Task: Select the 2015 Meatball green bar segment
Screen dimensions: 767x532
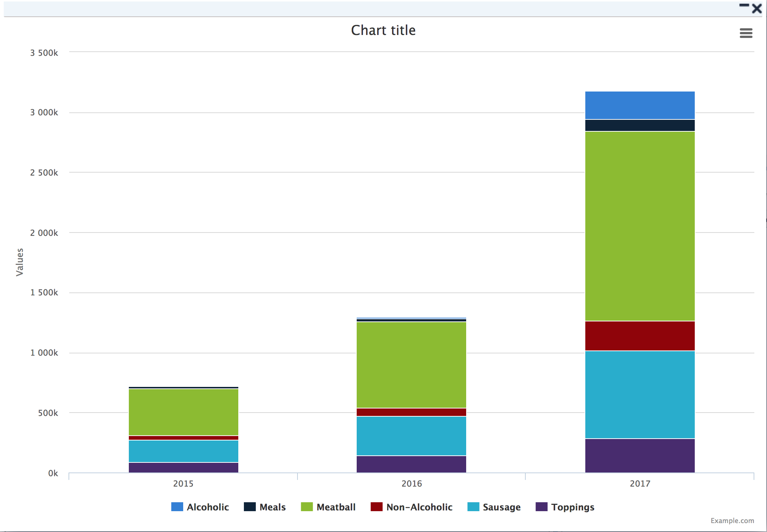Action: coord(183,412)
